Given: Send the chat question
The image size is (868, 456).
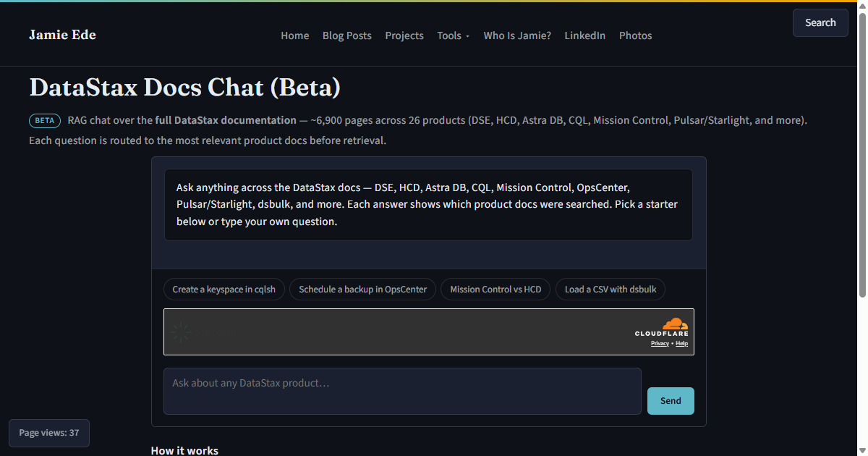Looking at the screenshot, I should tap(671, 401).
